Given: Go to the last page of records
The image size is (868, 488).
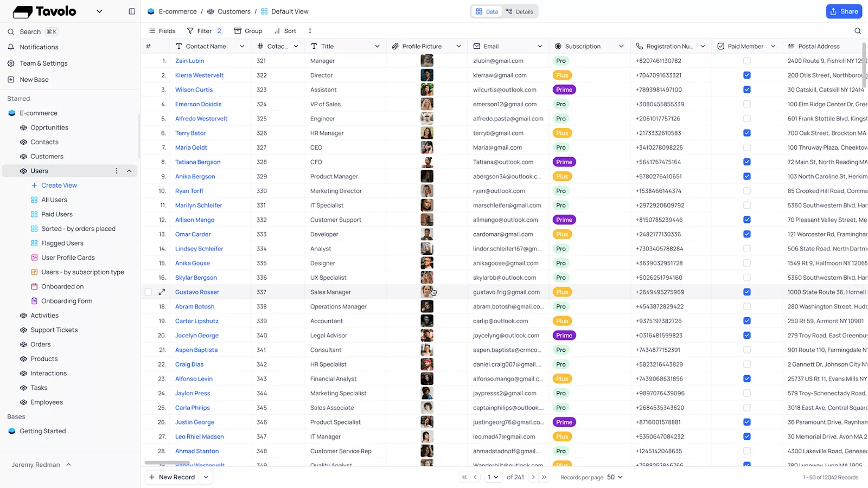Looking at the screenshot, I should click(544, 477).
